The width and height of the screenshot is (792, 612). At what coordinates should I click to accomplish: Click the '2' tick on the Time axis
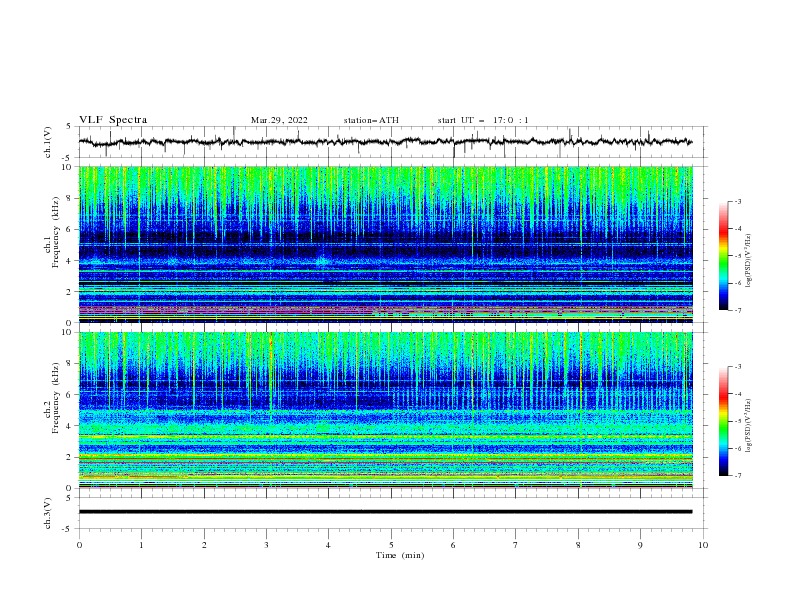coord(204,545)
